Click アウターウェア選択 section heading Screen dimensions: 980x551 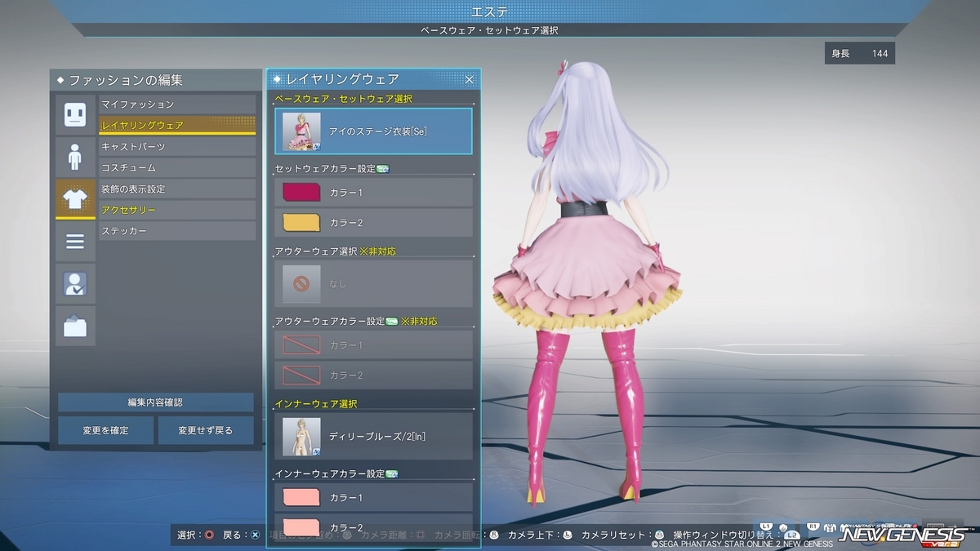tap(316, 251)
